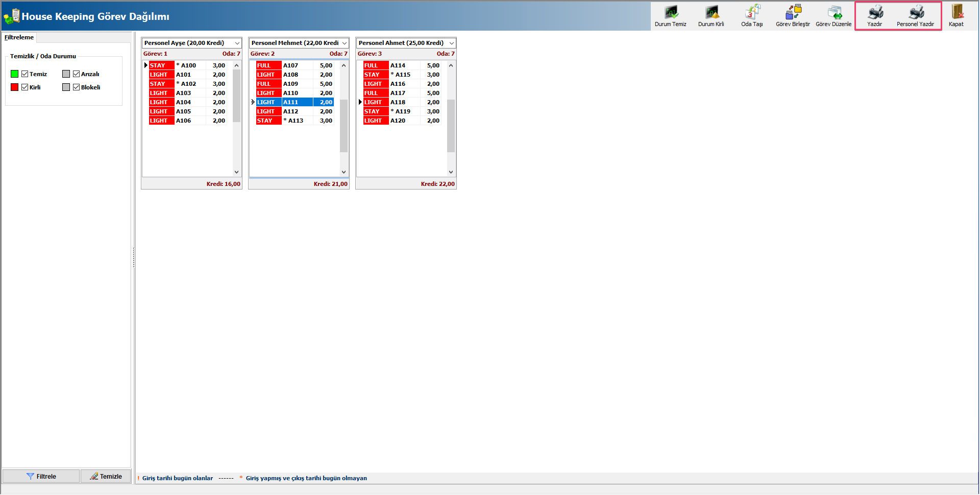Disable the Arızalı checkbox
This screenshot has width=980, height=495.
(77, 74)
